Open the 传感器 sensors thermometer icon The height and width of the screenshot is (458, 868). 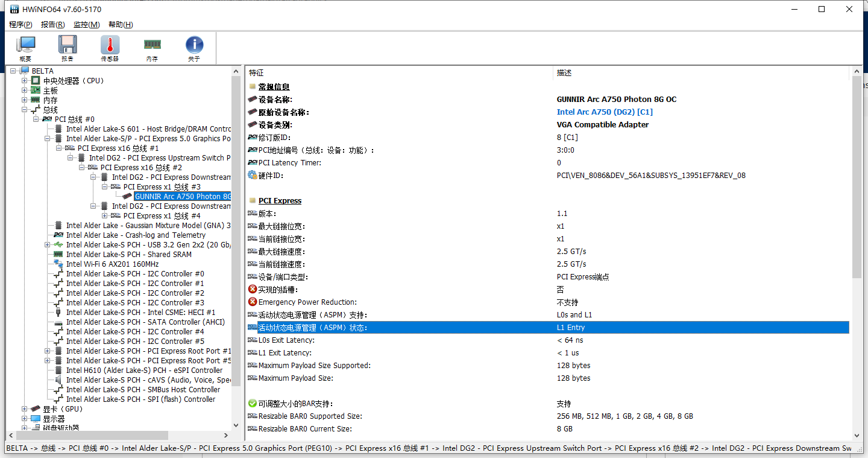coord(110,48)
